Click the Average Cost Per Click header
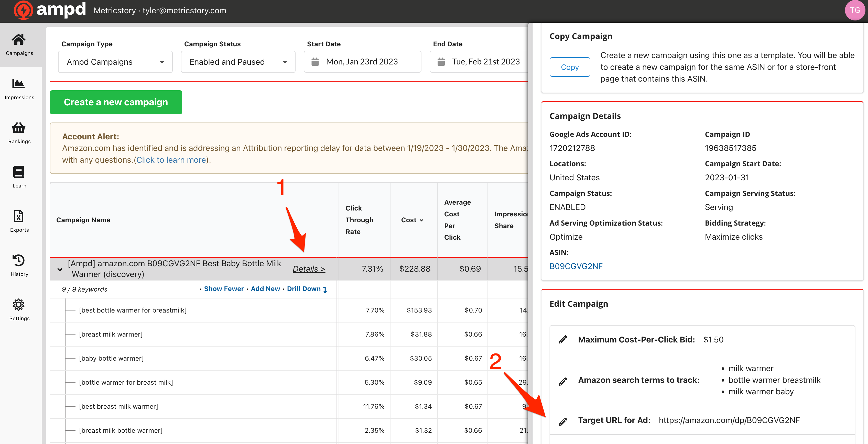This screenshot has width=868, height=444. click(457, 220)
